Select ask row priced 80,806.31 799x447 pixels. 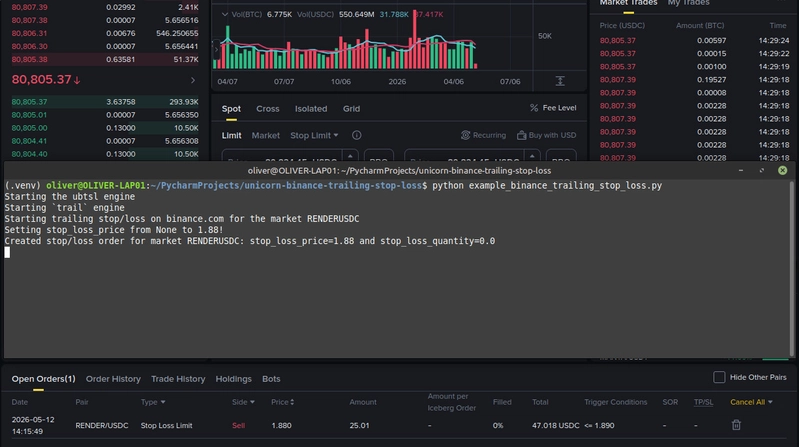point(104,33)
